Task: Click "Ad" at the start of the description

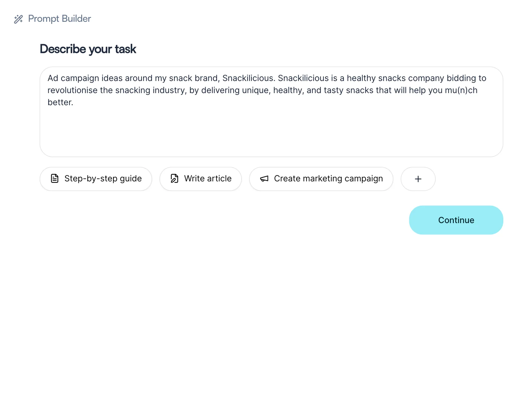Action: pos(53,78)
